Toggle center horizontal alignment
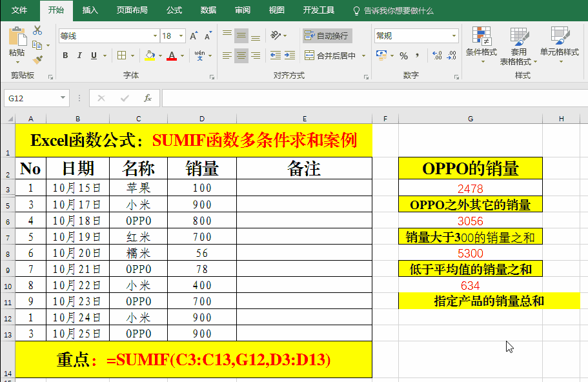Image resolution: width=588 pixels, height=382 pixels. (241, 56)
